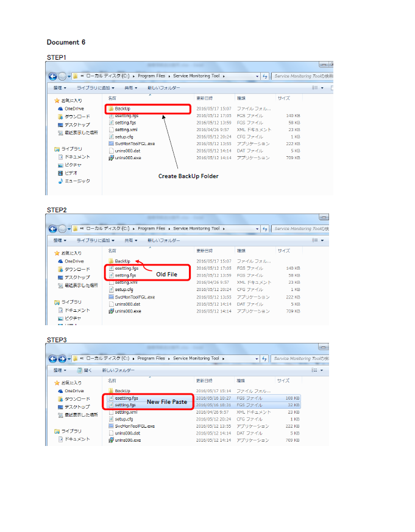Viewport: 415px width, 532px height.
Task: Click the Forward arrow in STEP1 window
Action: [62, 76]
